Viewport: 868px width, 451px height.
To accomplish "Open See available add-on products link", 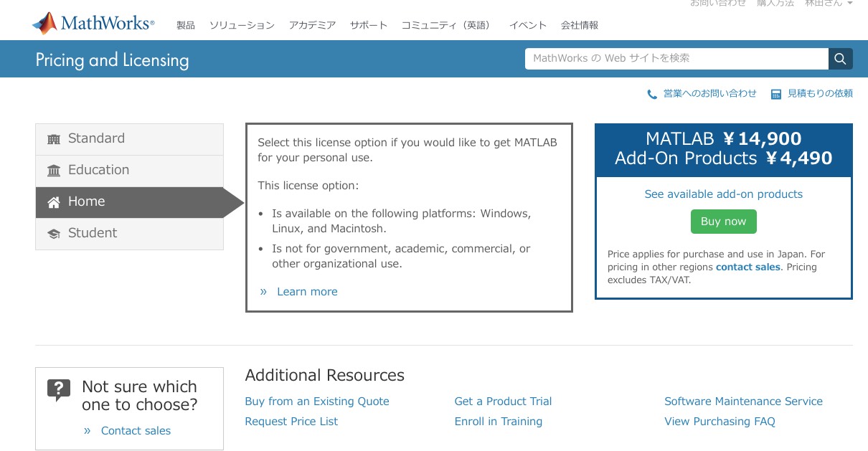I will (724, 194).
